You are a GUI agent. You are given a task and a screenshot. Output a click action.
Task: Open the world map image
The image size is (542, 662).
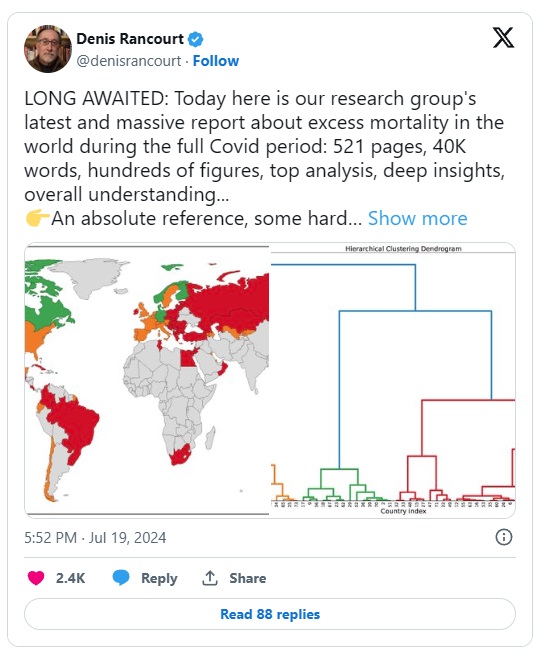pyautogui.click(x=147, y=380)
